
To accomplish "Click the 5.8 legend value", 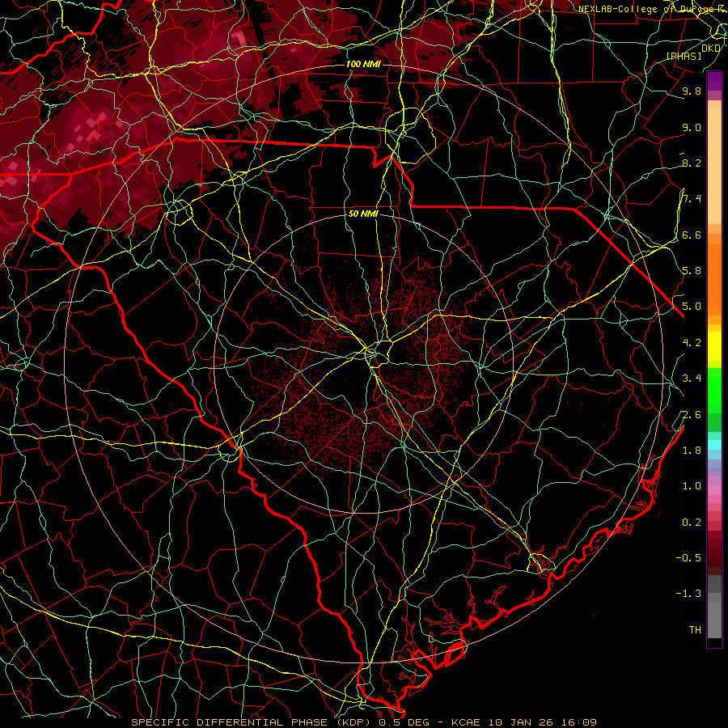I will [x=692, y=271].
